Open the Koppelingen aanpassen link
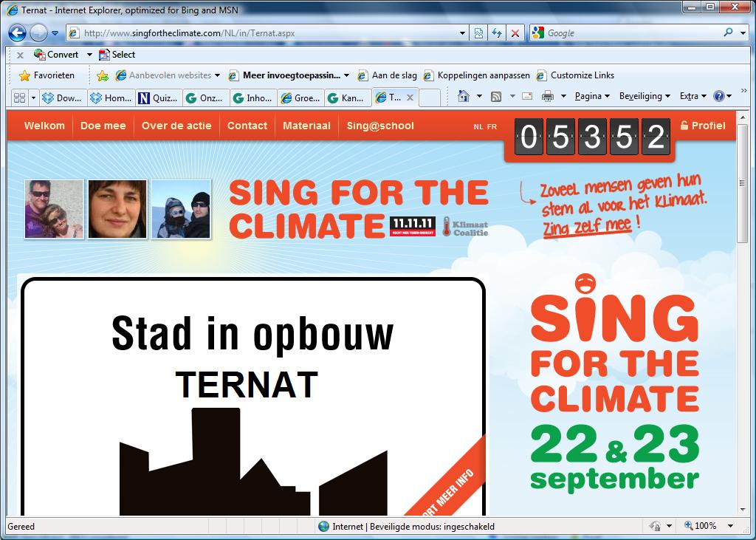The height and width of the screenshot is (540, 756). (x=476, y=75)
